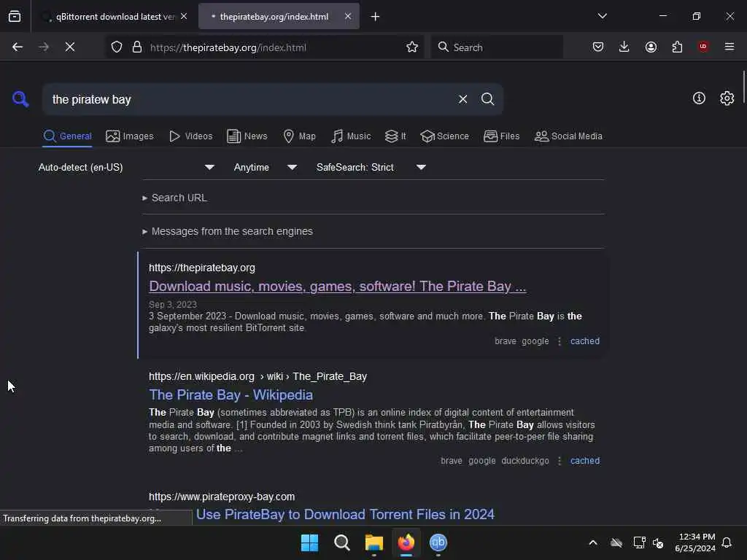747x560 pixels.
Task: Click the www.pirateproxy-bay.com result URL
Action: [222, 497]
